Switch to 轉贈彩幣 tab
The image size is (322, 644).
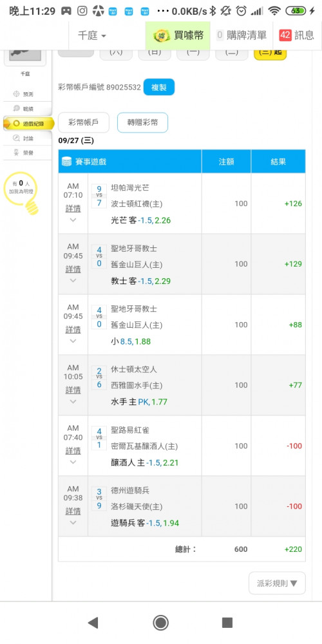[142, 122]
